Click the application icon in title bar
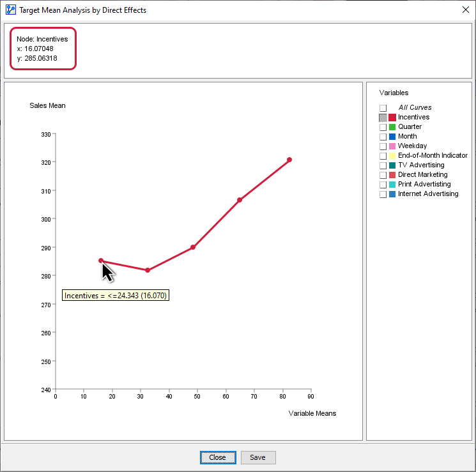This screenshot has height=472, width=476. pyautogui.click(x=10, y=10)
